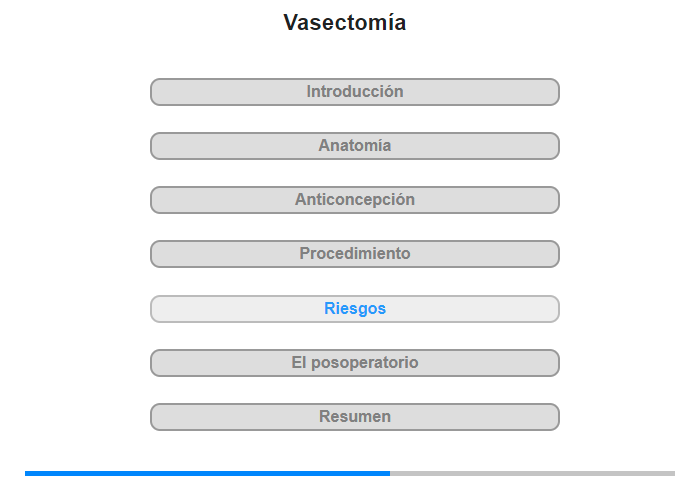Select the blue Riesgos menu entry
This screenshot has height=480, width=700.
pyautogui.click(x=355, y=309)
